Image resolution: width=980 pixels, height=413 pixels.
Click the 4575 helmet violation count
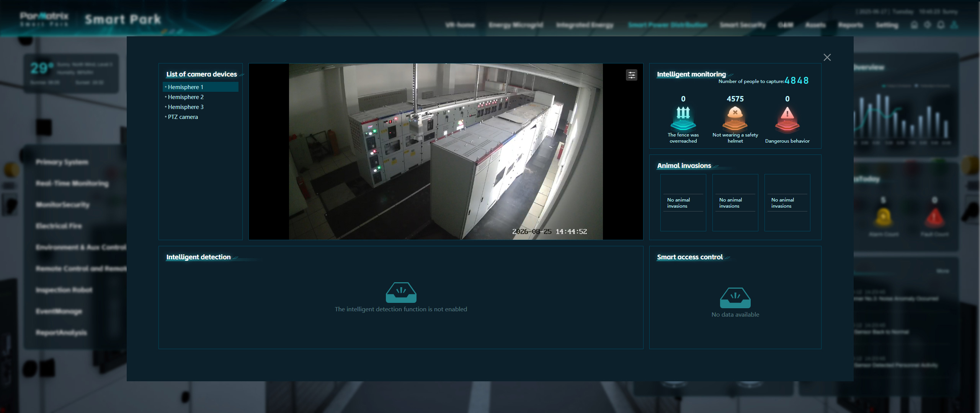tap(735, 99)
